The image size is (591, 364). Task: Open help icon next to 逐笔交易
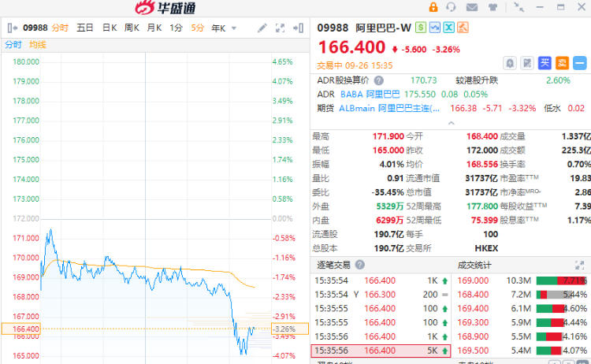coord(360,265)
